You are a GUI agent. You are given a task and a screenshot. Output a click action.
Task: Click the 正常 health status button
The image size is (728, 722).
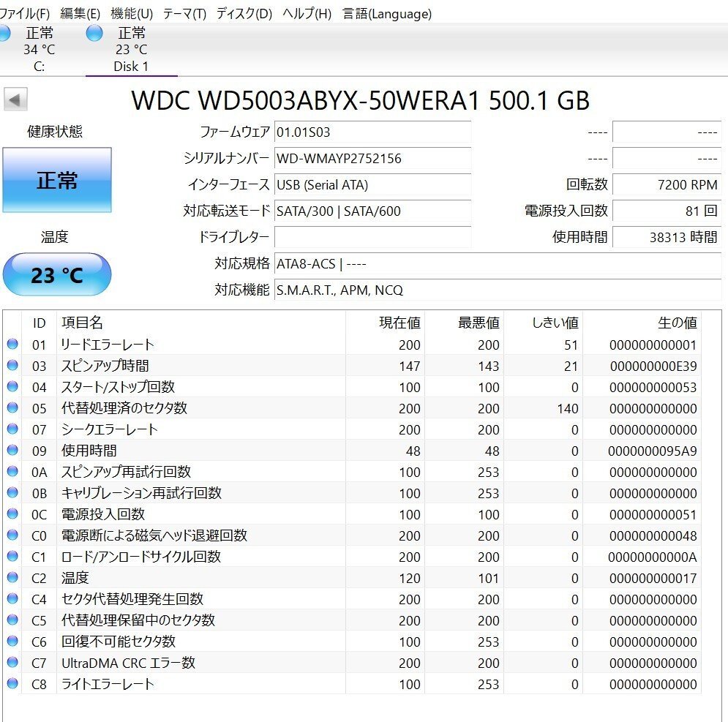tap(57, 180)
